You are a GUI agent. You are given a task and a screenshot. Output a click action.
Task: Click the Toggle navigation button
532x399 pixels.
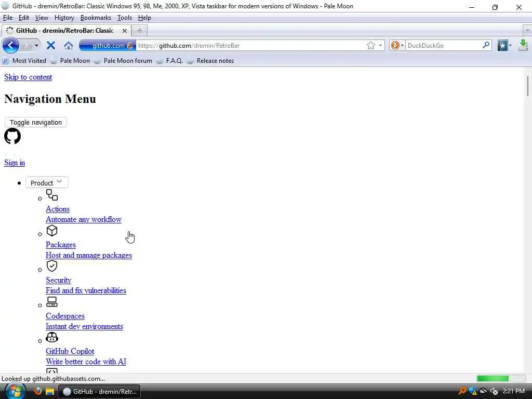(x=36, y=122)
